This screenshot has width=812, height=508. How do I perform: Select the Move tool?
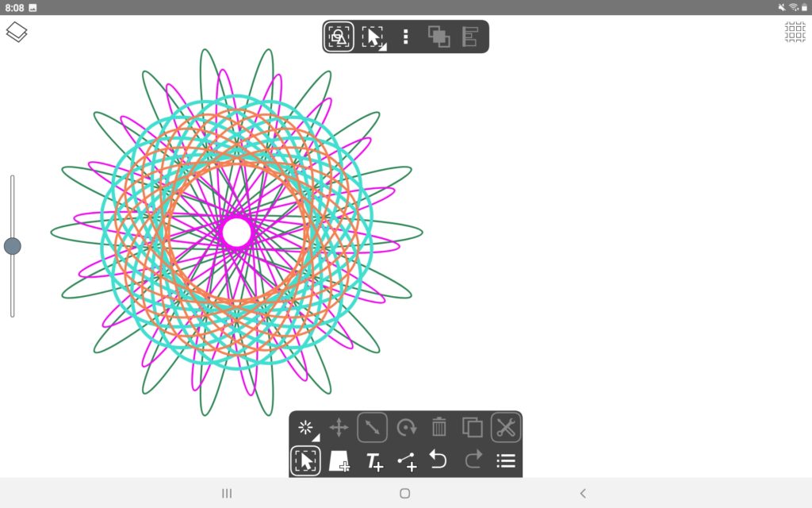[x=339, y=427]
